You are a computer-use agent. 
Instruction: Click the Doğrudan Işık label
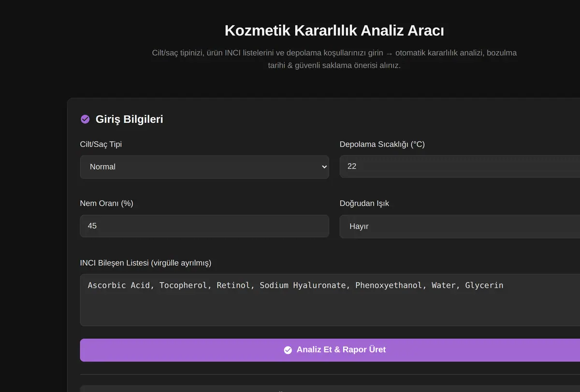[364, 203]
